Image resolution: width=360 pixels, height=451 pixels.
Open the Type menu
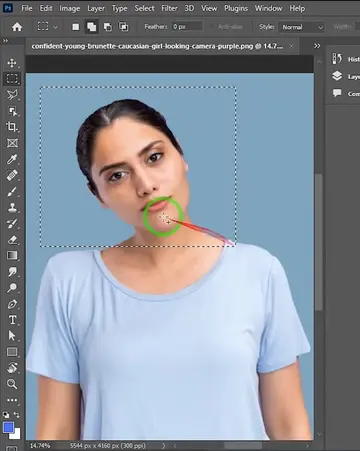tap(119, 8)
